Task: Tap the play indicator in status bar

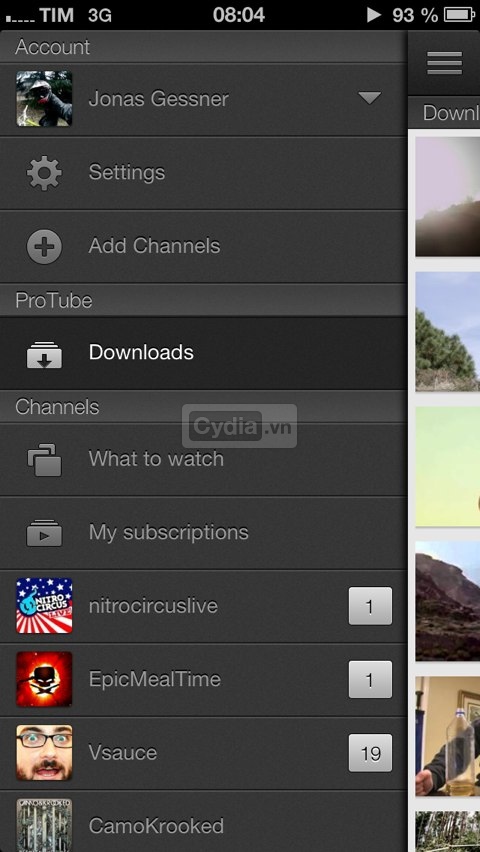Action: pyautogui.click(x=373, y=15)
